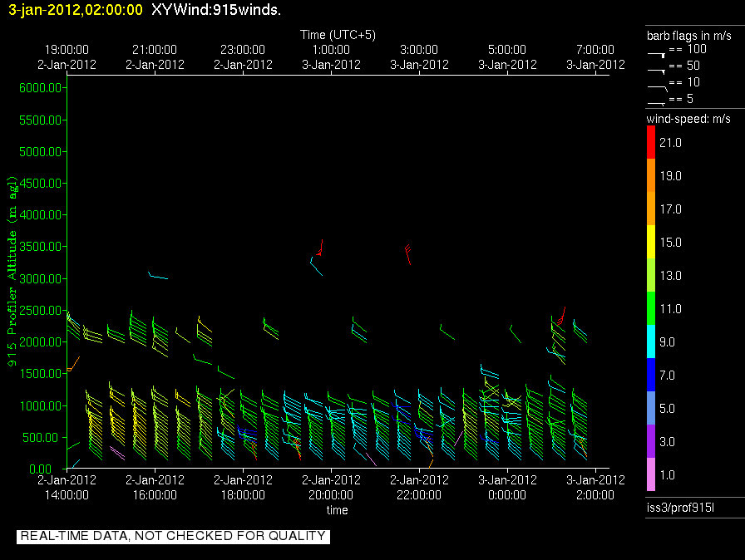Click the XYWind:915winds plot title
This screenshot has width=745, height=560.
(215, 10)
